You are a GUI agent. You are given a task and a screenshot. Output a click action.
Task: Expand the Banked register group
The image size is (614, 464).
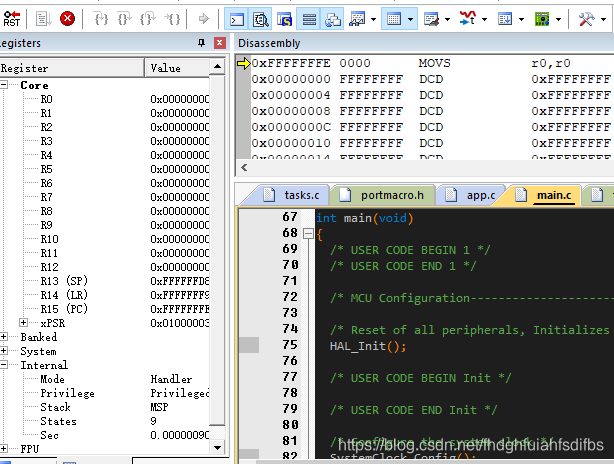click(3, 337)
